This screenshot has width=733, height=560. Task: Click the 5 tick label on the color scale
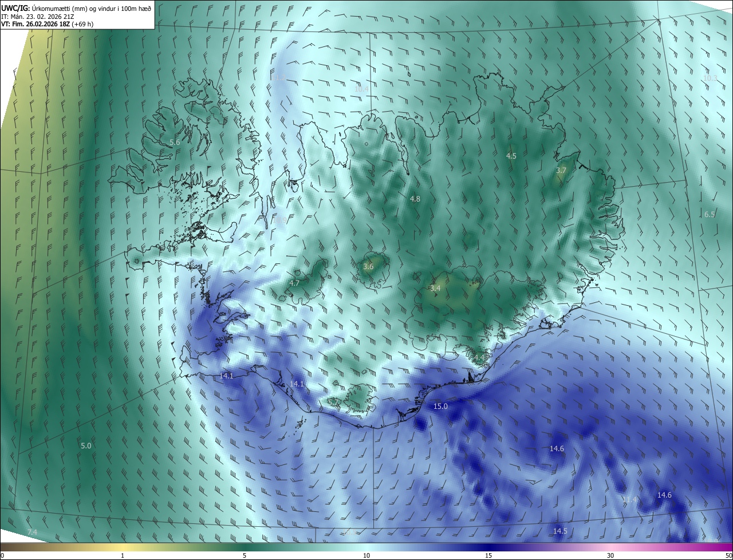pos(245,555)
